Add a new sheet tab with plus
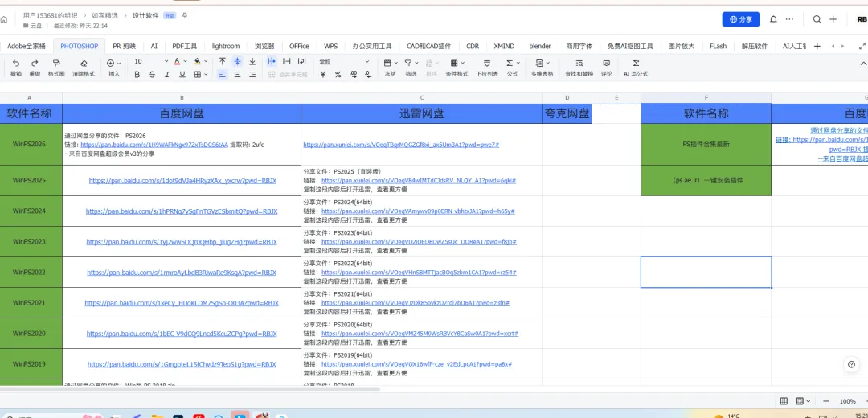The width and height of the screenshot is (868, 418). pos(817,46)
